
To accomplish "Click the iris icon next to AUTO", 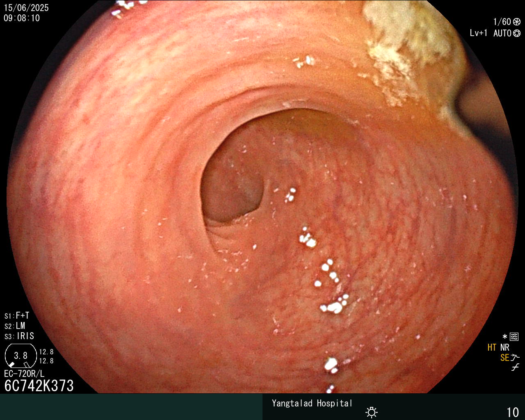I will point(517,33).
